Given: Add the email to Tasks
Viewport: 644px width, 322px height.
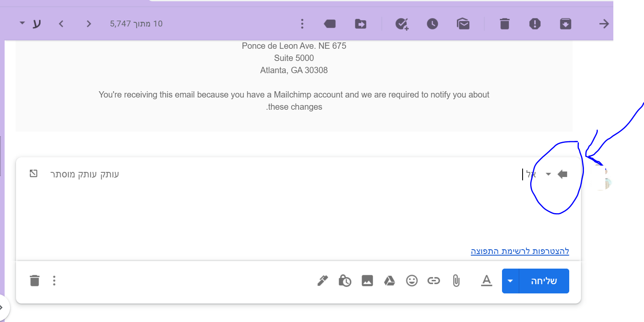Looking at the screenshot, I should [402, 24].
